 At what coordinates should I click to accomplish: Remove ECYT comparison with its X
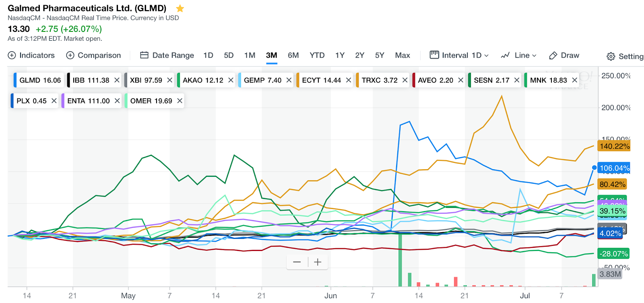pyautogui.click(x=349, y=80)
